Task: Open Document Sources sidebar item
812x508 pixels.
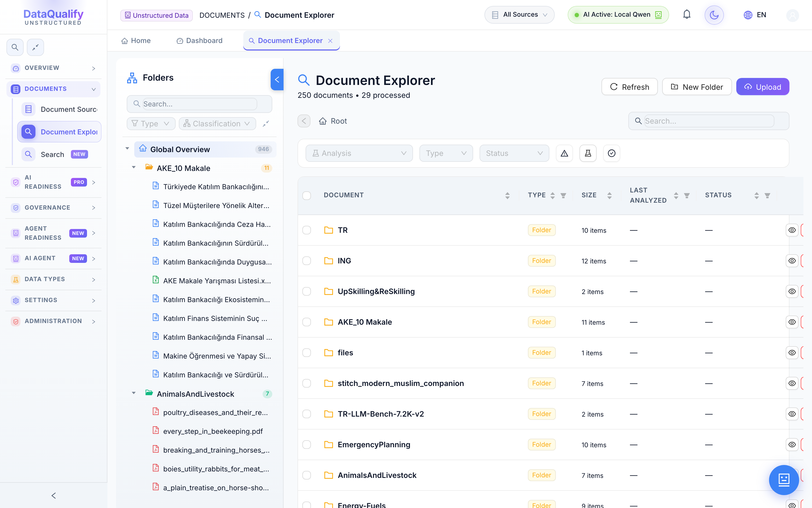Action: (x=59, y=109)
